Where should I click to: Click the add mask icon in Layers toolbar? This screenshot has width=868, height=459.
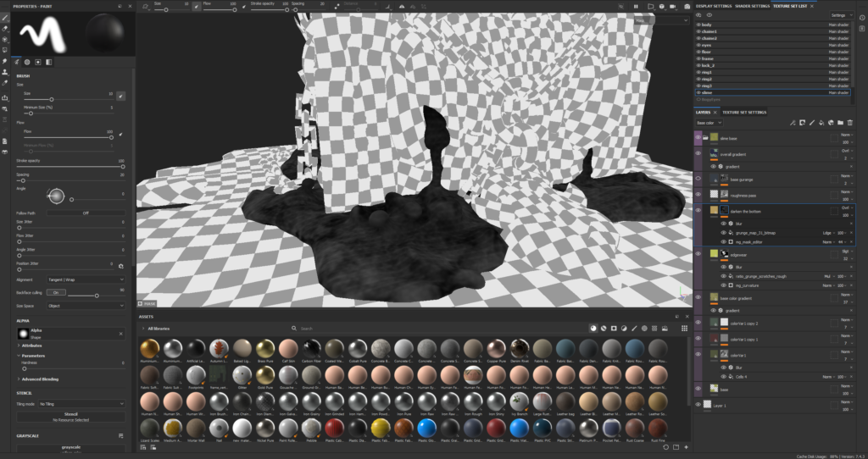point(802,123)
